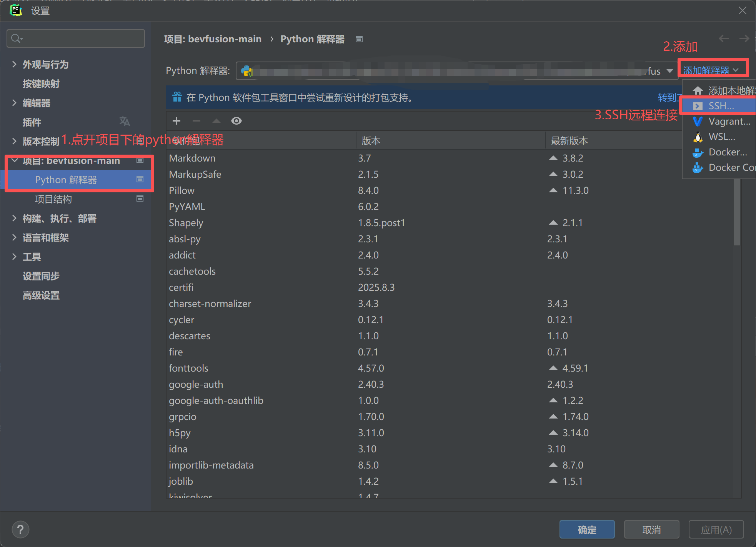Click the back navigation arrow
The image size is (756, 547).
coord(724,38)
